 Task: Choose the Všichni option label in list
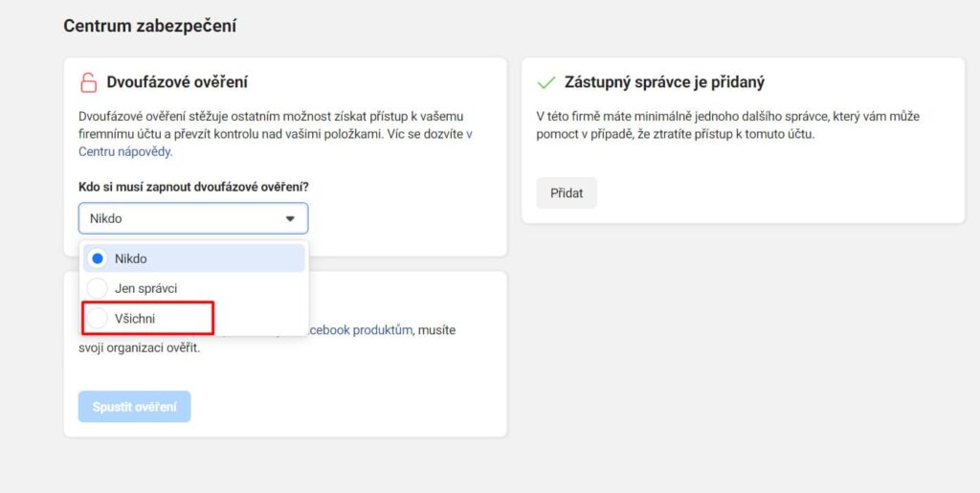point(135,318)
